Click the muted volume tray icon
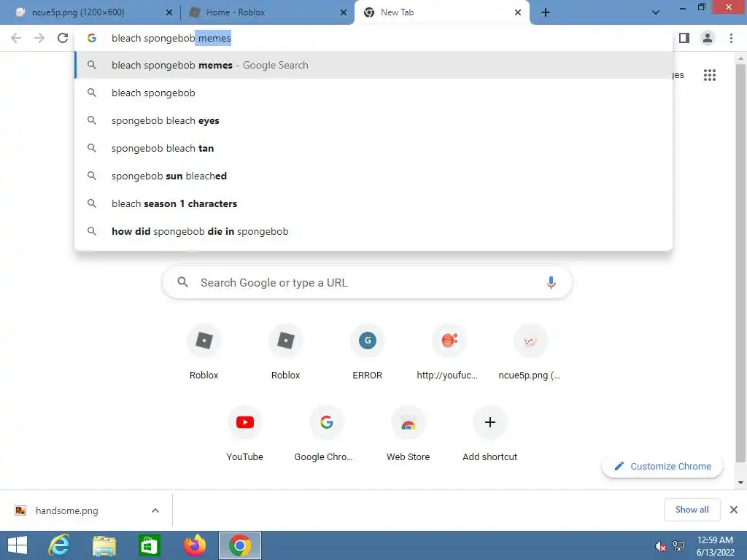Screen dimensions: 747x560 tap(660, 546)
